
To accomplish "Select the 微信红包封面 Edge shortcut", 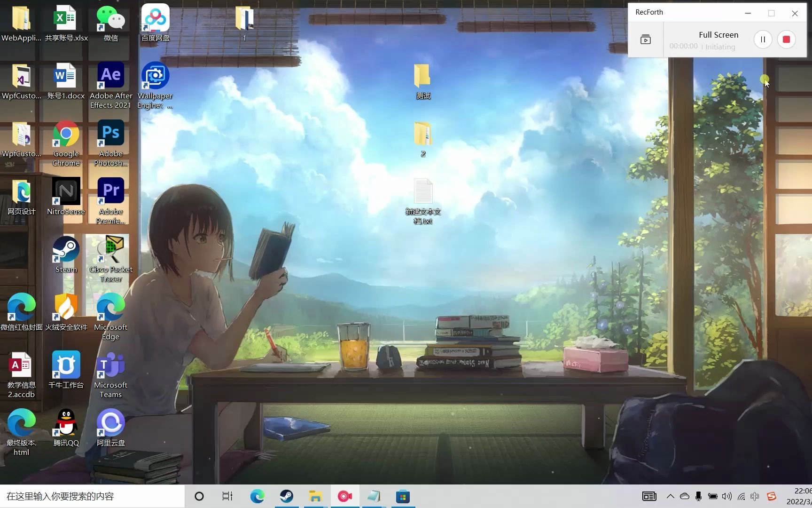I will 21,313.
